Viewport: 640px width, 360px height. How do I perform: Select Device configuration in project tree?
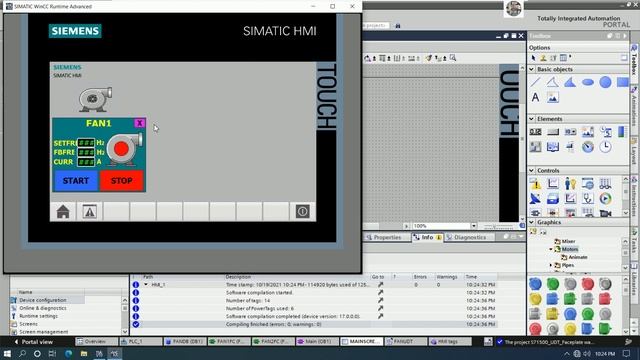42,300
